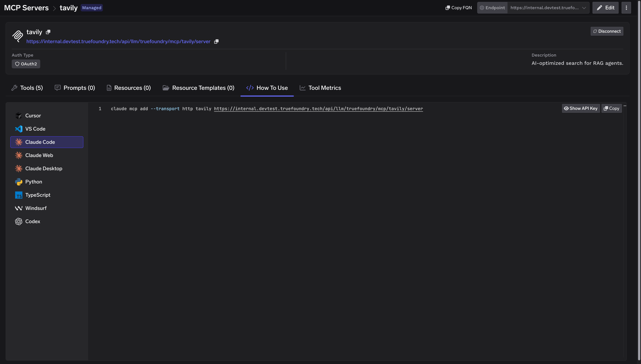Copy the server URL icon beside link
The image size is (641, 364).
tap(216, 42)
